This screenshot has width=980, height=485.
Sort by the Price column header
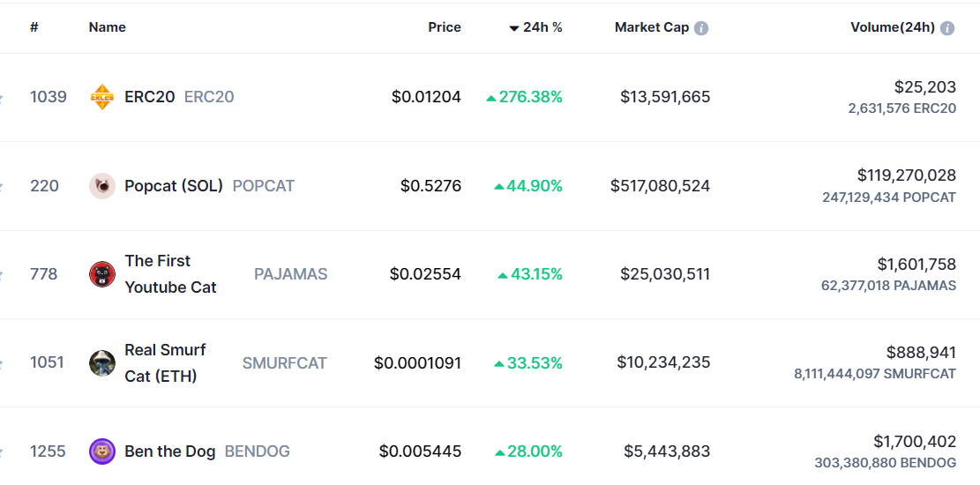(445, 27)
